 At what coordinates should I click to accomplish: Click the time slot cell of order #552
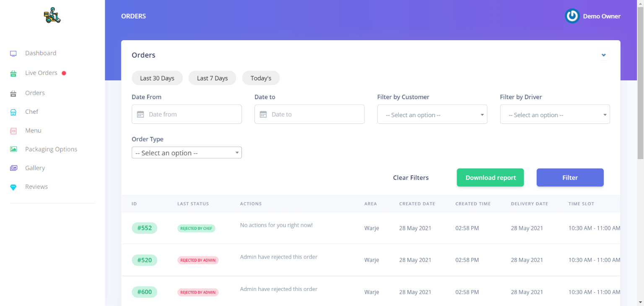tap(594, 228)
